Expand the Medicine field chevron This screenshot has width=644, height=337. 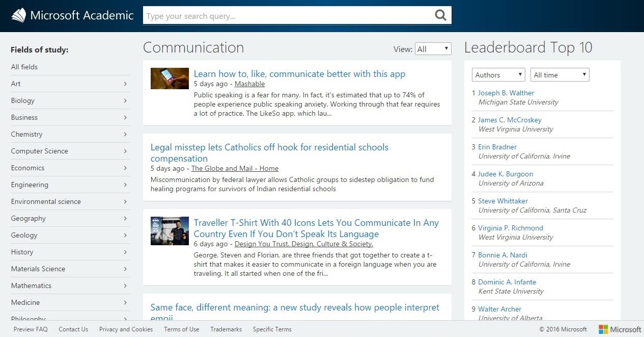125,302
